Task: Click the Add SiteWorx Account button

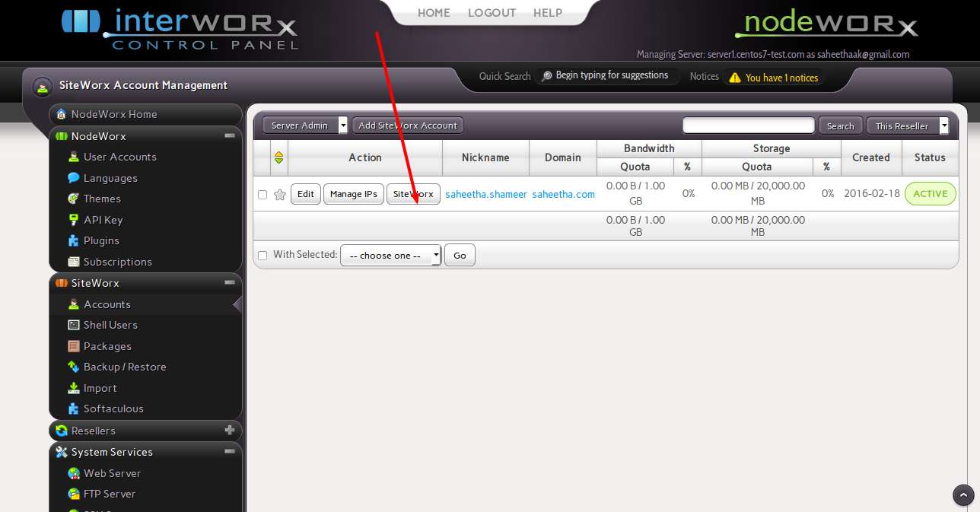Action: (x=408, y=126)
